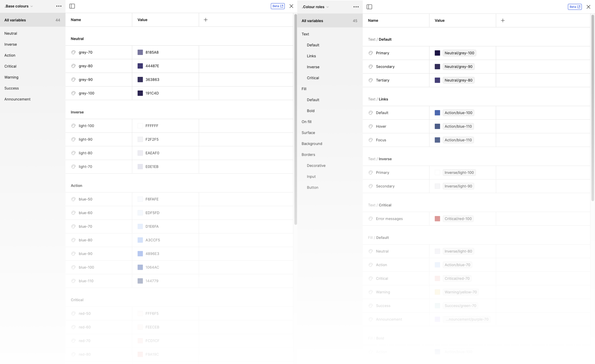Click the add variable plus icon in Base colours

206,19
